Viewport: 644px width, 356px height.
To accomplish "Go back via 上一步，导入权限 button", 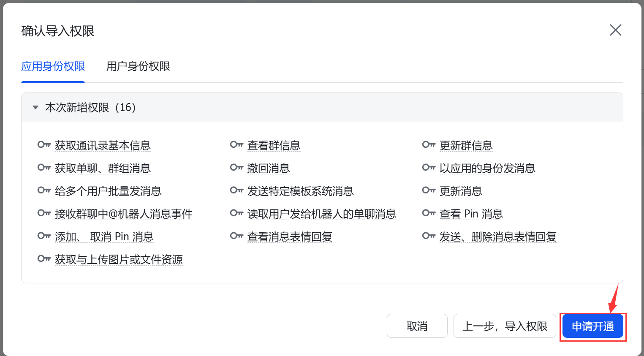I will click(505, 326).
